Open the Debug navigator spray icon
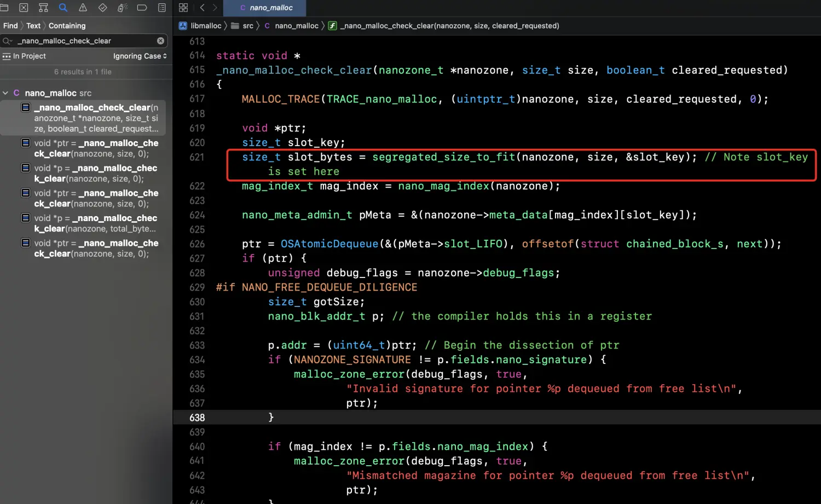The height and width of the screenshot is (504, 821). pos(122,8)
